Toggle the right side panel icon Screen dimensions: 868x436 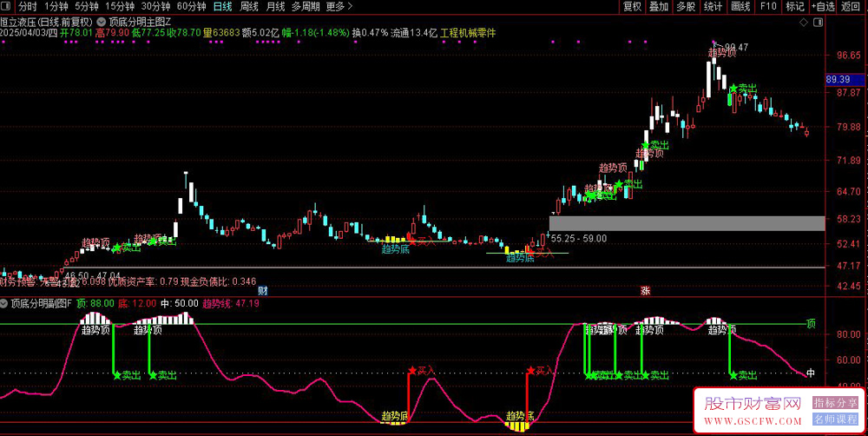tap(819, 23)
